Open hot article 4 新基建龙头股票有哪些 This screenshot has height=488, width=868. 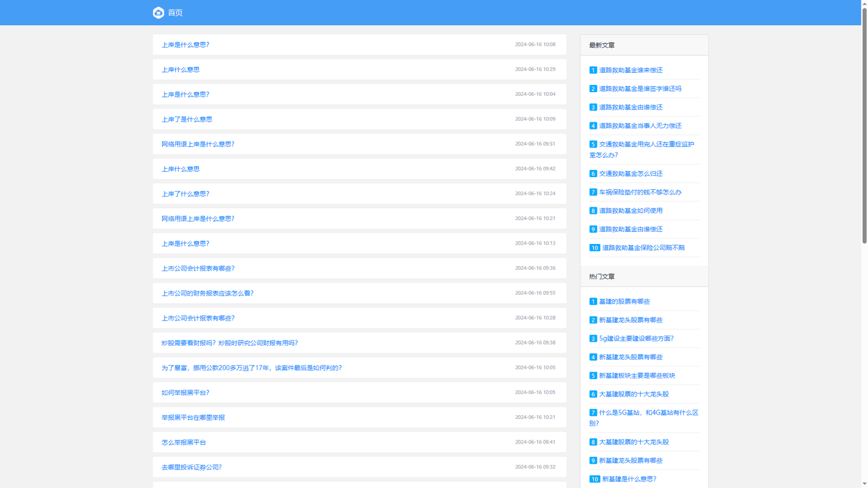point(631,357)
